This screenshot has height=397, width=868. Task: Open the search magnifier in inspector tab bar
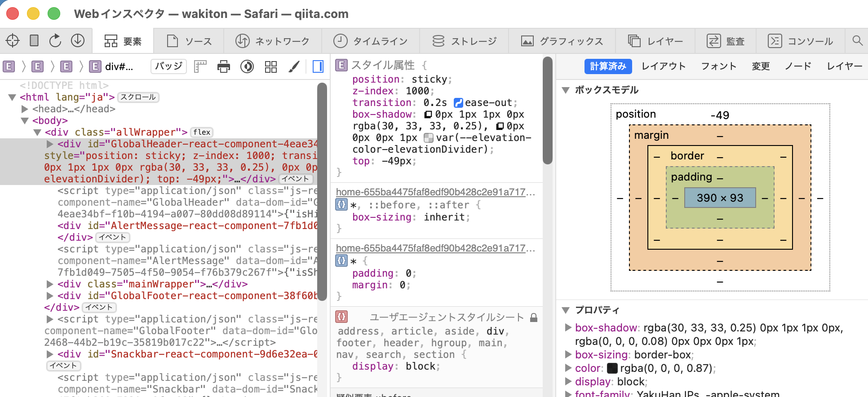pos(857,41)
